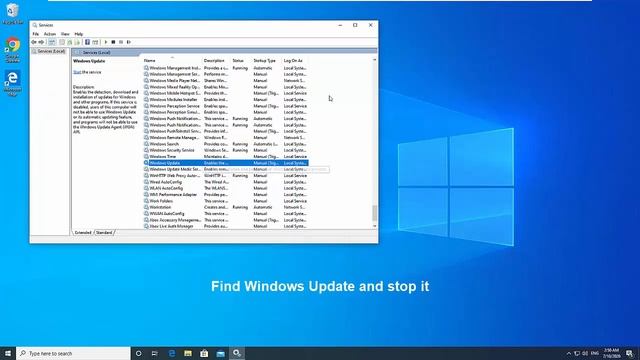Show hidden tray icons chevron

[x=569, y=353]
